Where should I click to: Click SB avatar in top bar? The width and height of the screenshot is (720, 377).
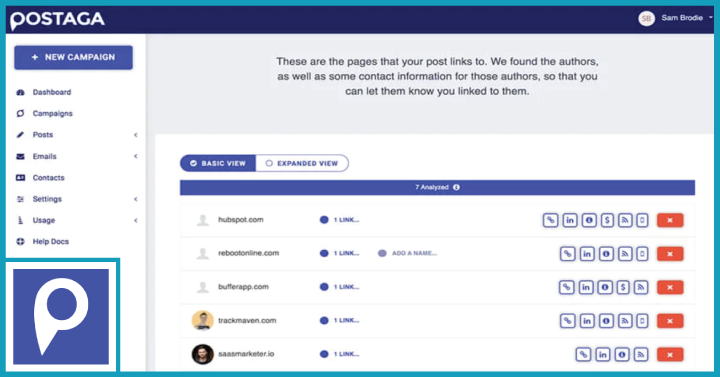(647, 18)
